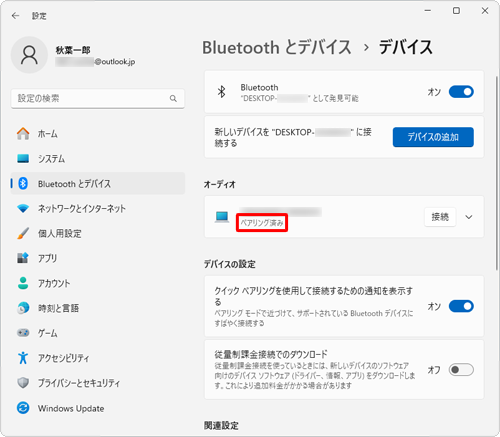Viewport: 500px width, 437px height.
Task: Click the paired audio device laptop icon
Action: [x=222, y=217]
